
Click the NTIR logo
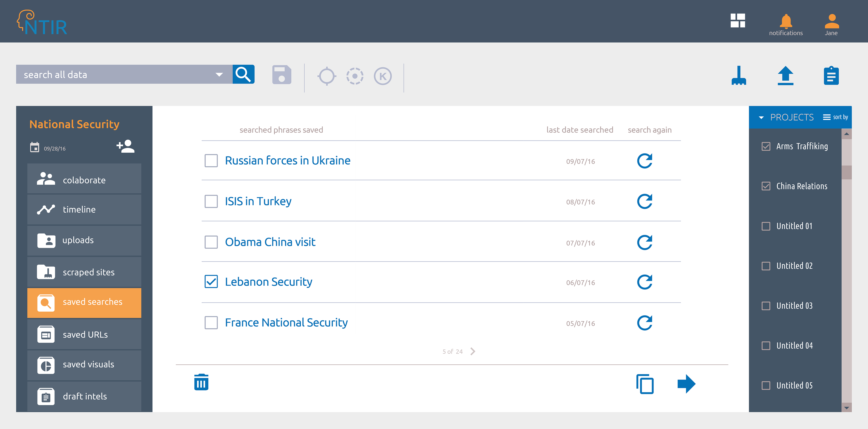42,22
